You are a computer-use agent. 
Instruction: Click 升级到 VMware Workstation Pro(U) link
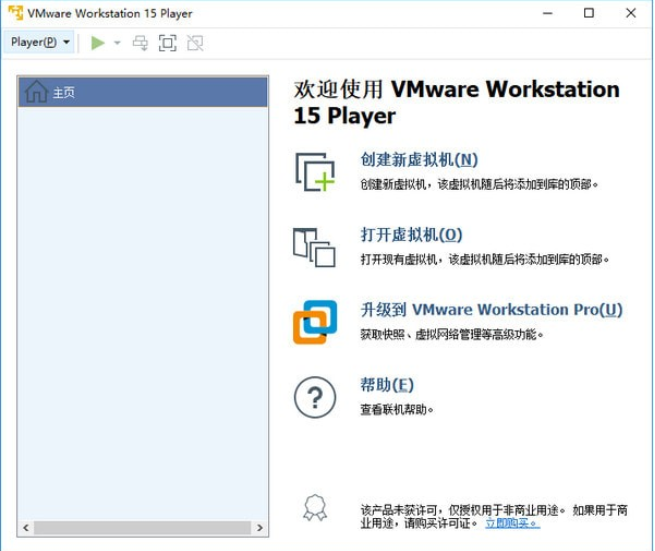click(492, 310)
